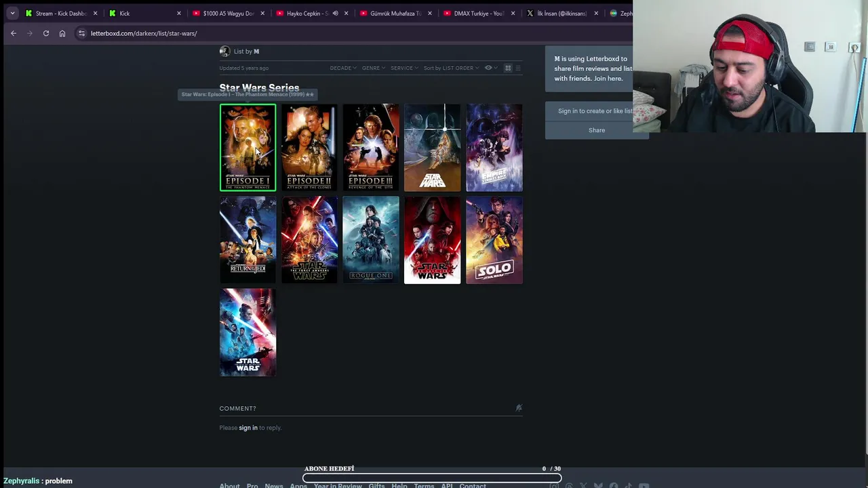
Task: Click Sign in to create or like lists
Action: click(x=594, y=111)
